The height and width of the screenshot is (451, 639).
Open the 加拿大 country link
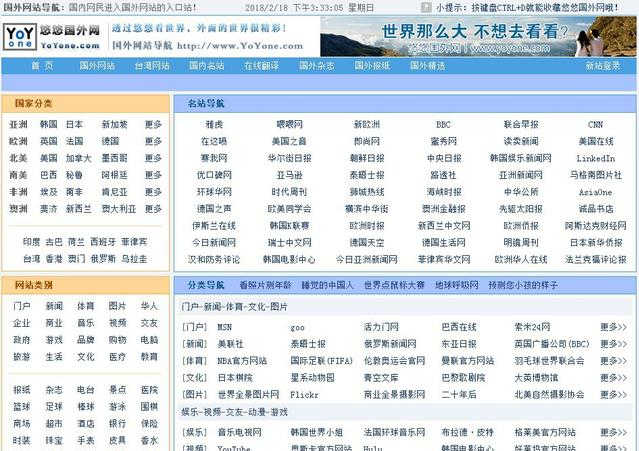point(79,158)
